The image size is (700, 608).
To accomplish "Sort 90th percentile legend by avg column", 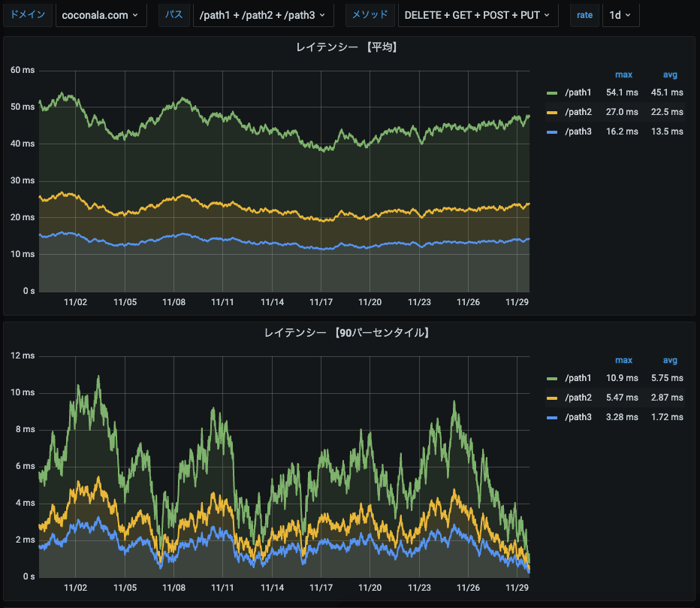I will click(669, 360).
